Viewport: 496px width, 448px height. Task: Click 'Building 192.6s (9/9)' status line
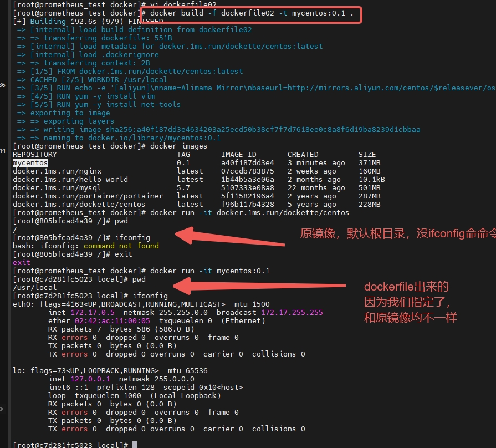[x=88, y=21]
